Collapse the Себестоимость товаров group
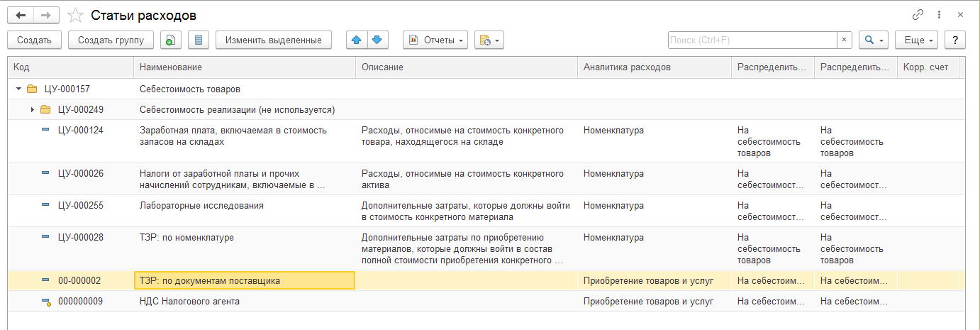980x330 pixels. coord(19,89)
